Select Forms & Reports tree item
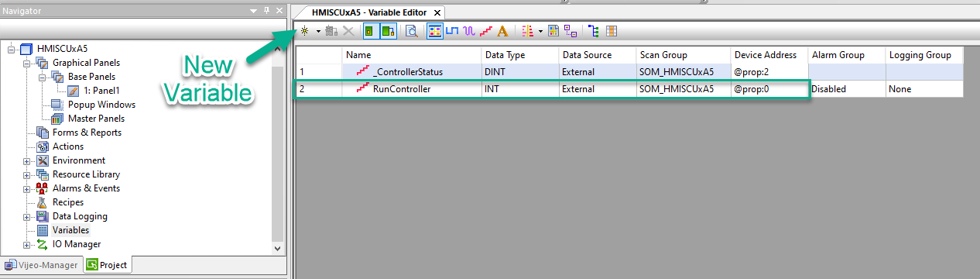This screenshot has width=980, height=279. click(x=87, y=133)
